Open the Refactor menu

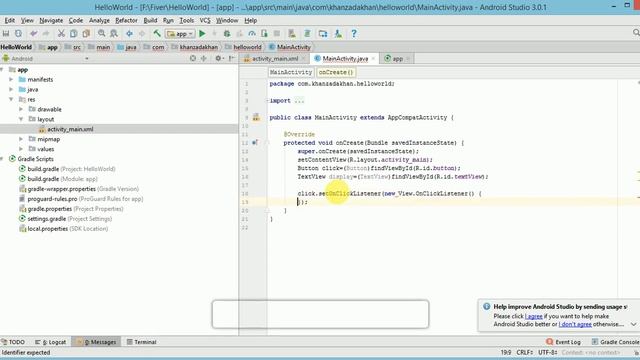(126, 20)
